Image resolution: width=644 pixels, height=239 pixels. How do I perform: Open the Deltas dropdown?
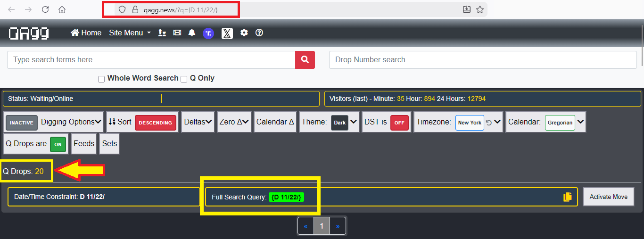198,122
